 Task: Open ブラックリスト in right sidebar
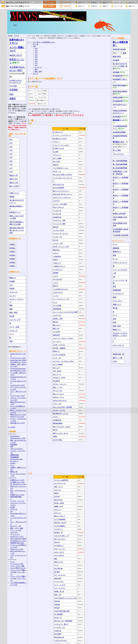(x=118, y=154)
